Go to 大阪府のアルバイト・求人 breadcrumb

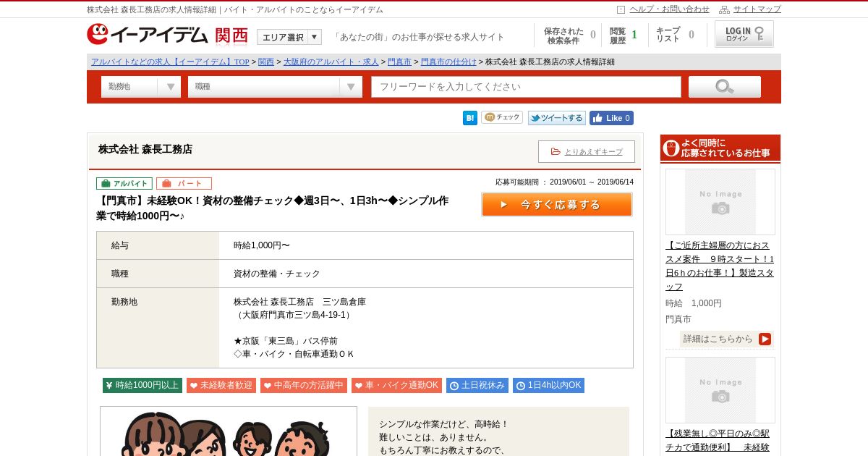tap(331, 62)
